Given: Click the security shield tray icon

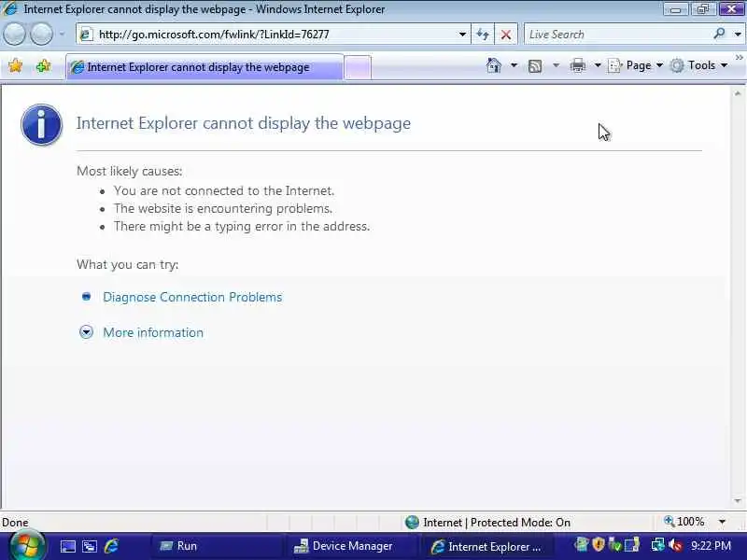Looking at the screenshot, I should coord(599,544).
